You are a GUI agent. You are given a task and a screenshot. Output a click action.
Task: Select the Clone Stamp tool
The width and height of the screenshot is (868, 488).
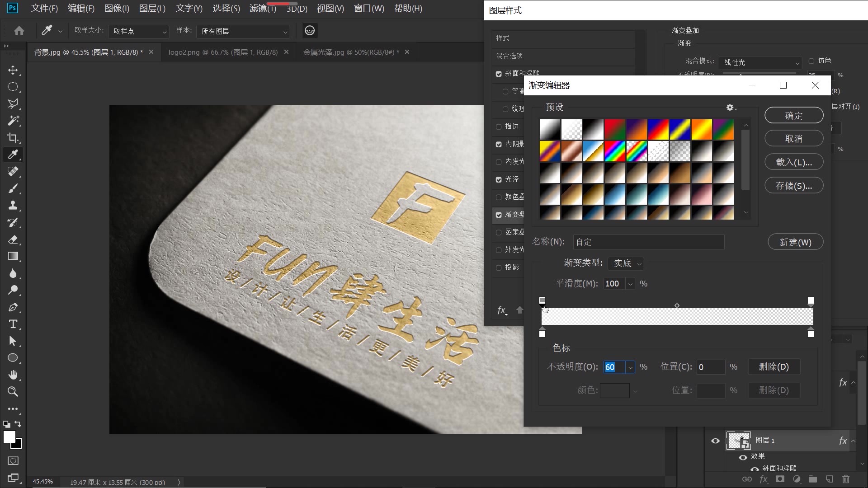click(13, 206)
